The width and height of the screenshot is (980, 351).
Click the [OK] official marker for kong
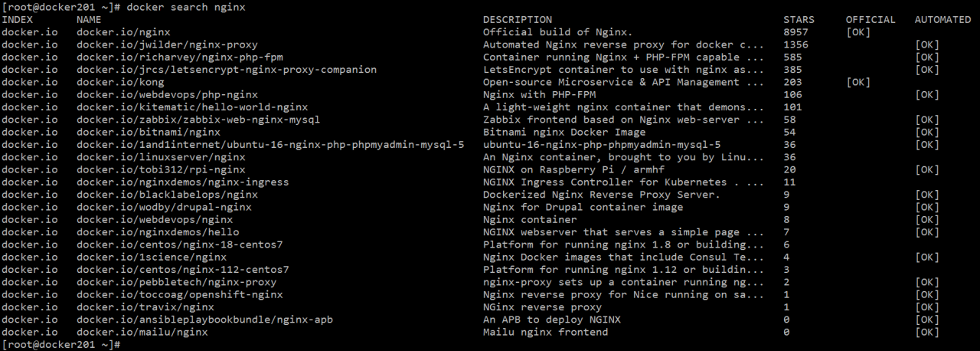click(858, 82)
